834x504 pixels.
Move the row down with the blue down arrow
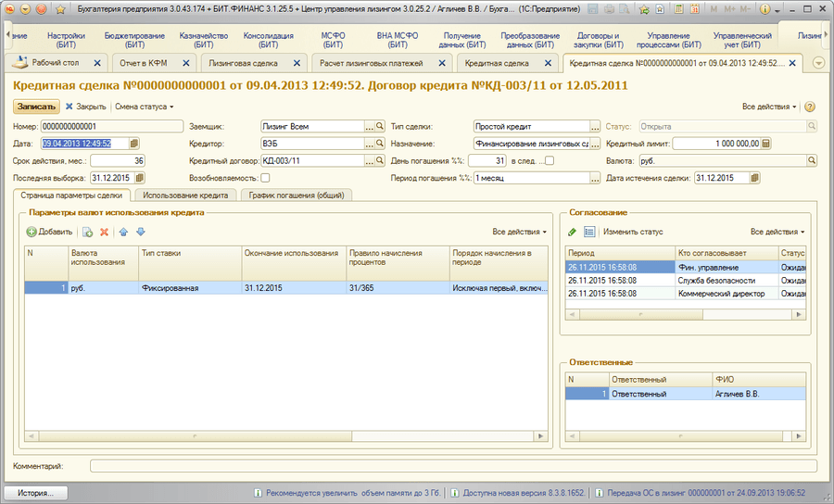(141, 232)
